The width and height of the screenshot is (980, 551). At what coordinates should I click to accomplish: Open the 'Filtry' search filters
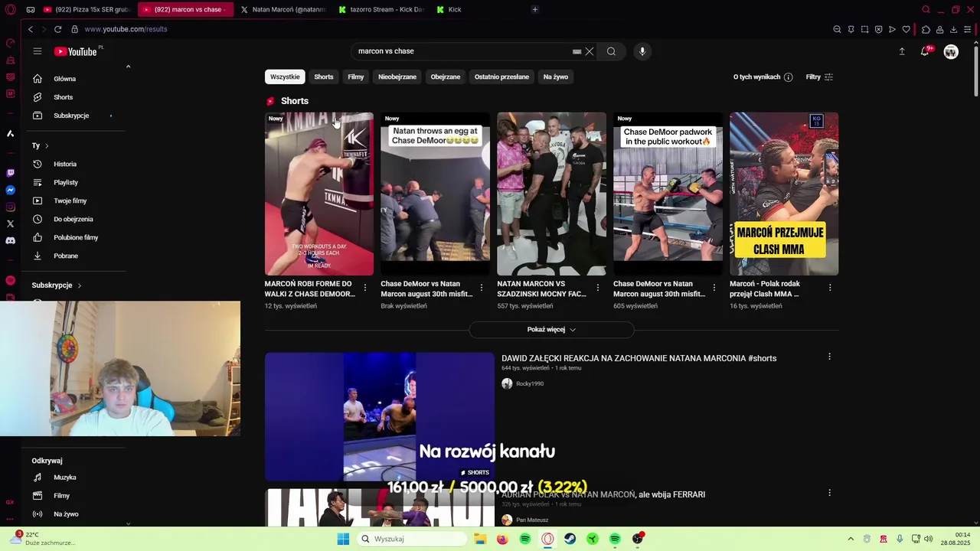[819, 77]
